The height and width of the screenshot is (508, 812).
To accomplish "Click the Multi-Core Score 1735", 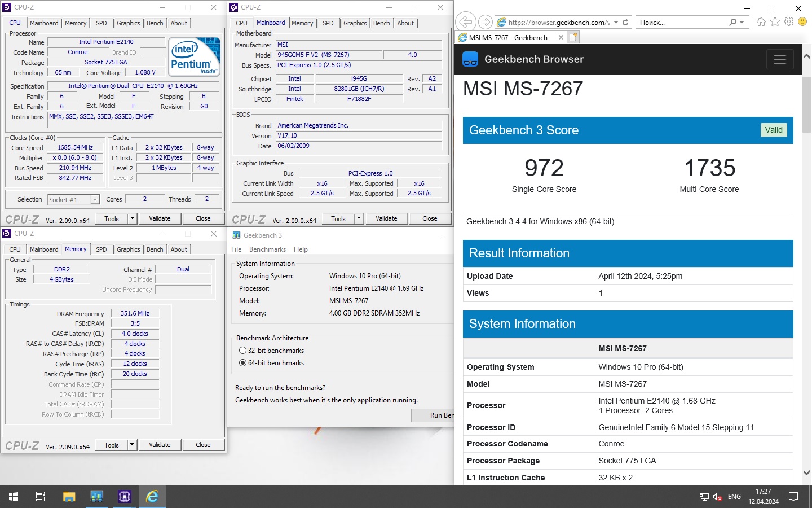I will pyautogui.click(x=709, y=168).
